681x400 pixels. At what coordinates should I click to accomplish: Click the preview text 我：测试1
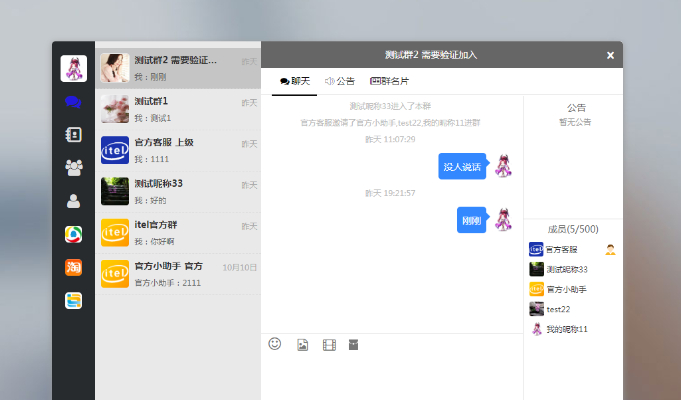click(153, 118)
